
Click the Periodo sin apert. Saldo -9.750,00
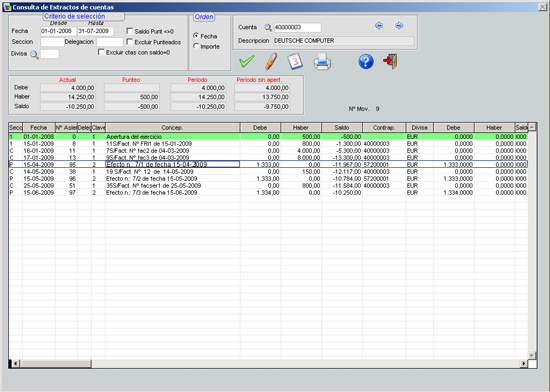pos(262,107)
